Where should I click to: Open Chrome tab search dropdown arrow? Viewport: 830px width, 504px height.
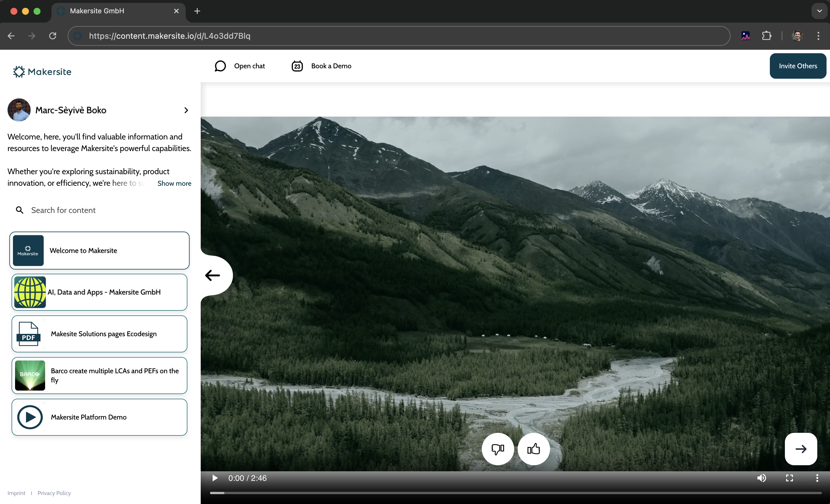[820, 11]
